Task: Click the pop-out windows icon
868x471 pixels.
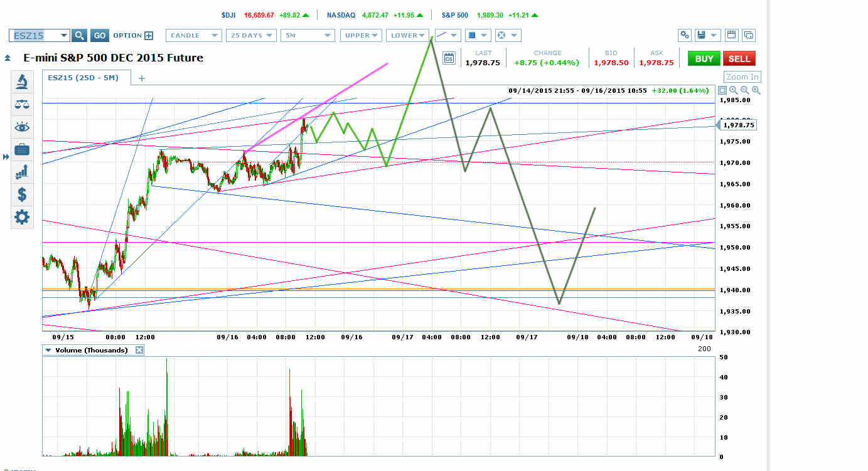Action: coord(749,35)
